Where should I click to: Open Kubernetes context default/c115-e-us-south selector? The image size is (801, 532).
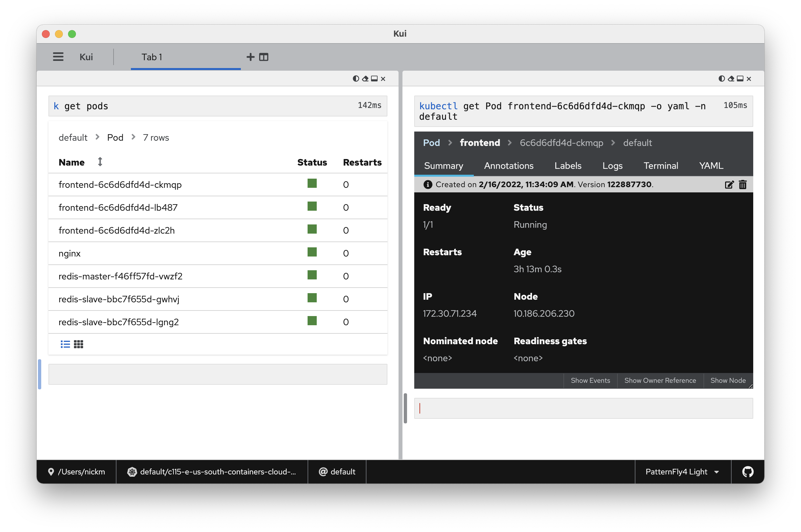click(x=212, y=471)
